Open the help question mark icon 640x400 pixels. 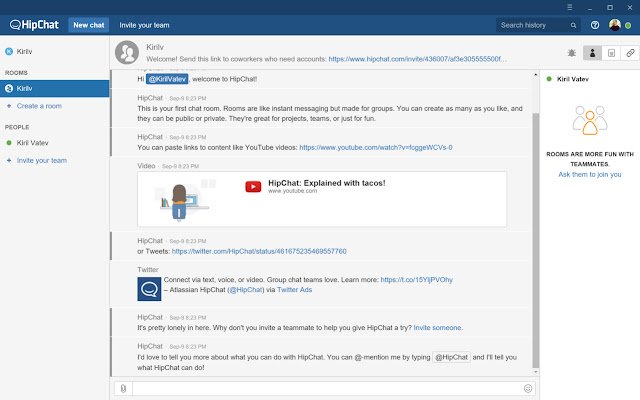(x=595, y=25)
